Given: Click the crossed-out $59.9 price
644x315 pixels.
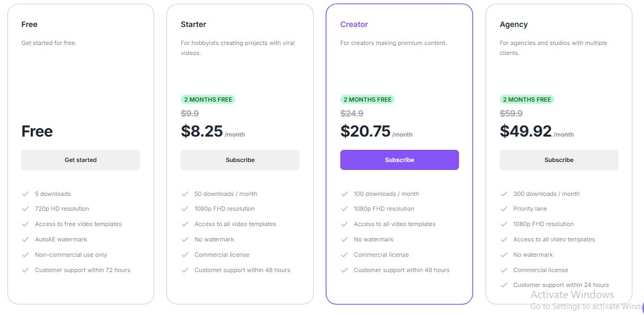Looking at the screenshot, I should click(511, 113).
